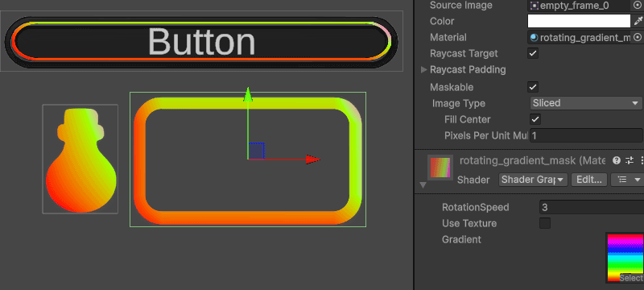This screenshot has height=290, width=644.
Task: Click the white Color swatch field
Action: coord(579,21)
